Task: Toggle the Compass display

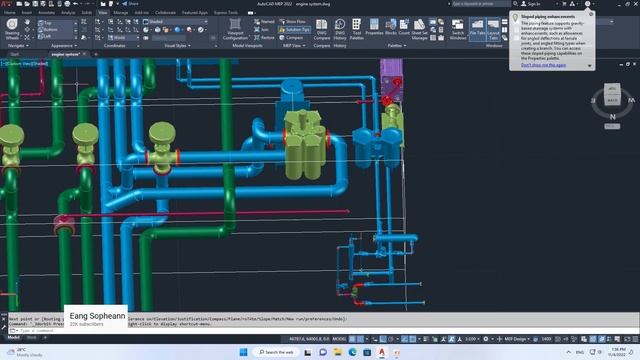Action: click(x=291, y=38)
